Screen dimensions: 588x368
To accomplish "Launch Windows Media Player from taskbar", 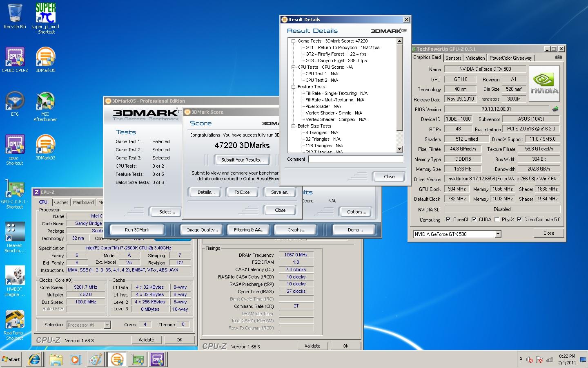I will click(x=76, y=359).
